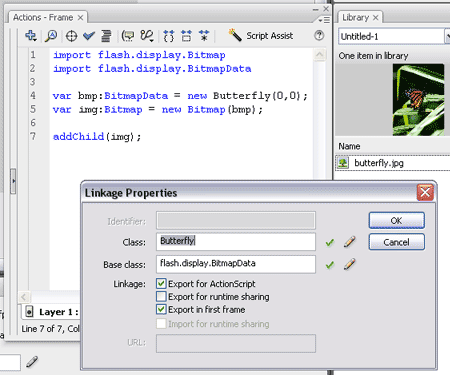Open the Actions panel options menu

pyautogui.click(x=324, y=20)
